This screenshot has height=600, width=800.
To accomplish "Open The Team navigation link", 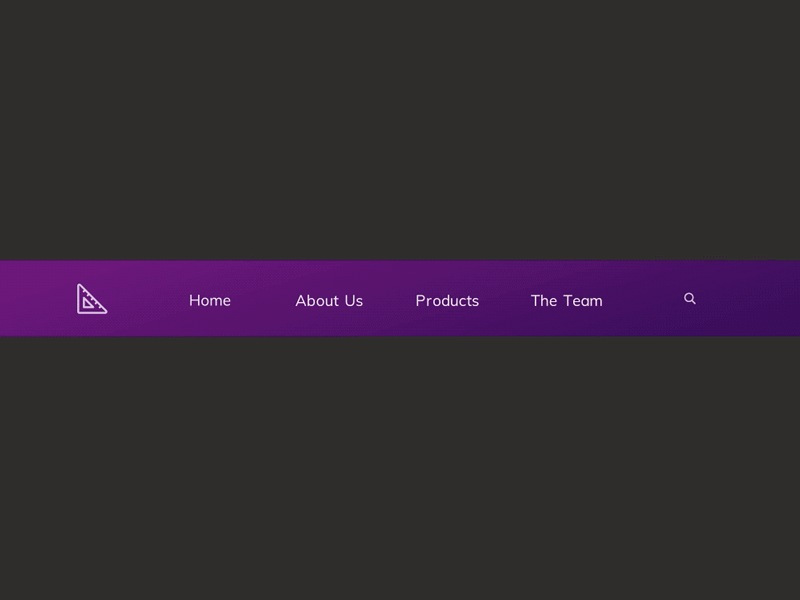I will (566, 300).
